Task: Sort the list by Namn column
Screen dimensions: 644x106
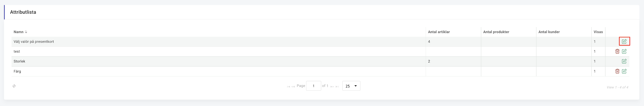Action: (x=19, y=32)
